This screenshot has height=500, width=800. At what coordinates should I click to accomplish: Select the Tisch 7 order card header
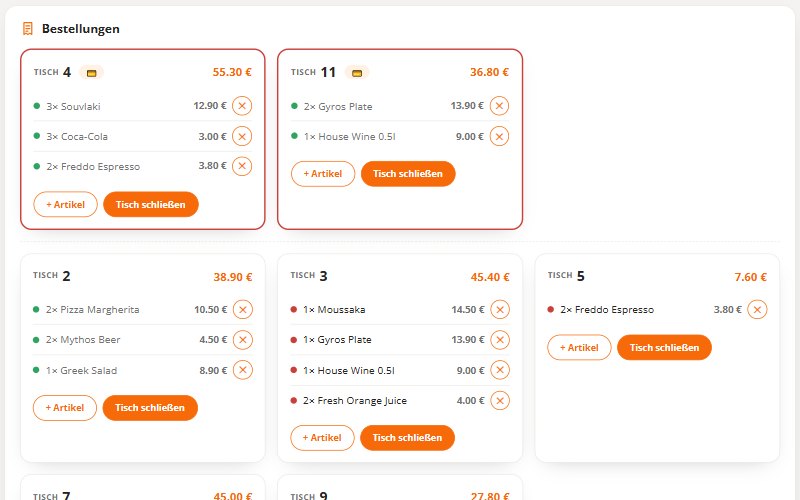click(143, 495)
